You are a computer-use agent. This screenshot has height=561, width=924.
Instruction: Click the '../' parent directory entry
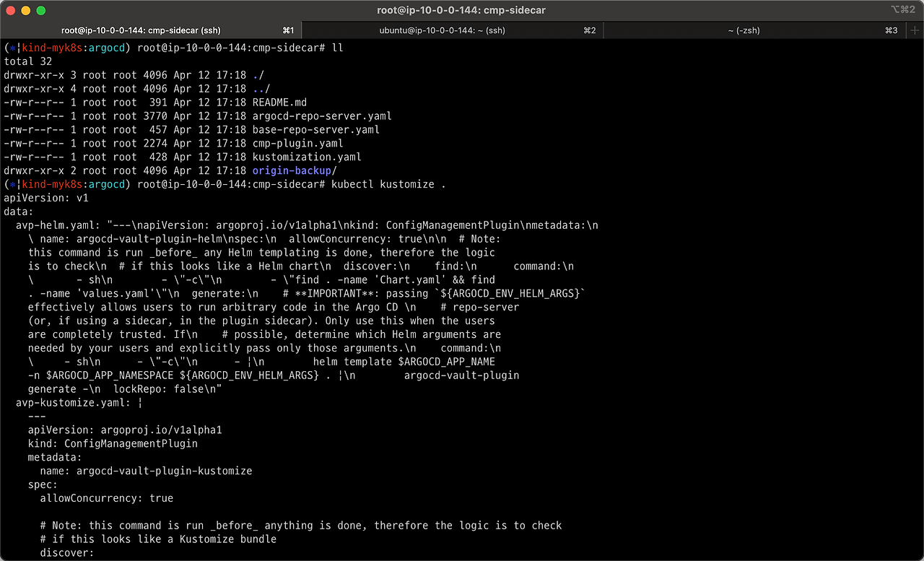261,89
